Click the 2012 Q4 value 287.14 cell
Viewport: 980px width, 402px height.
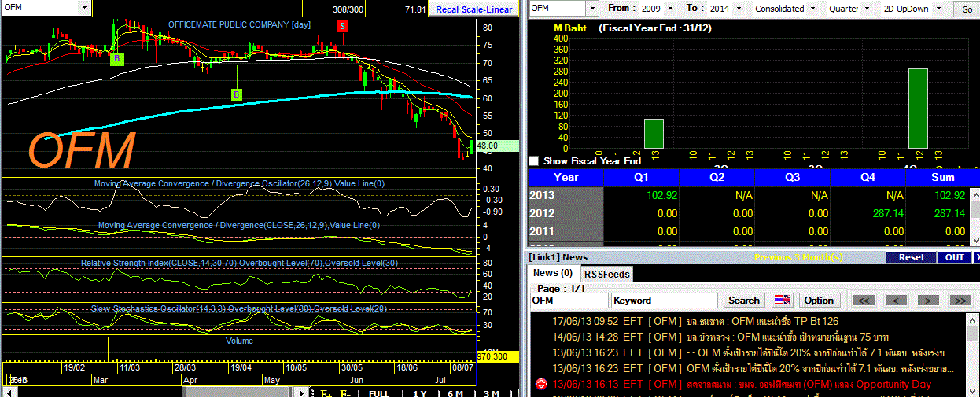[868, 213]
